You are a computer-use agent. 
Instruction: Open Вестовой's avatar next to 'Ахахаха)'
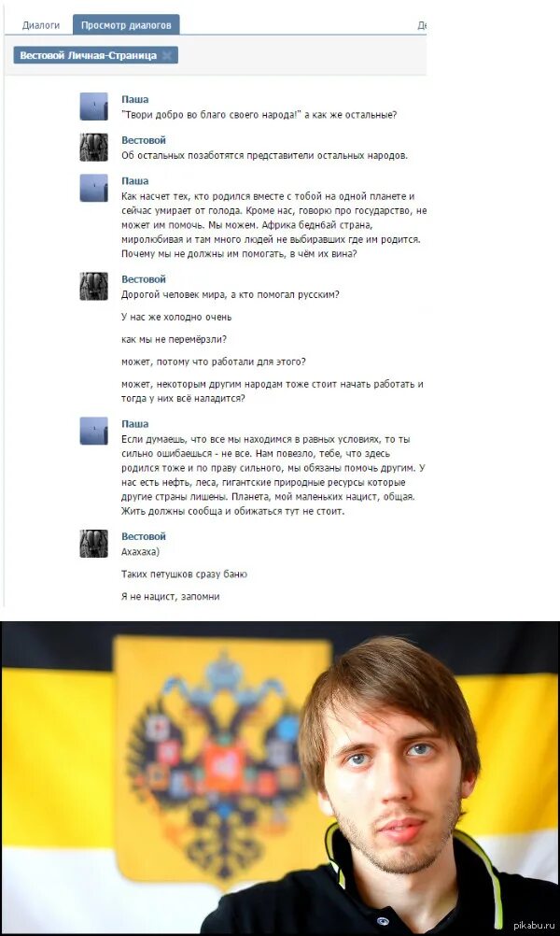pyautogui.click(x=93, y=544)
